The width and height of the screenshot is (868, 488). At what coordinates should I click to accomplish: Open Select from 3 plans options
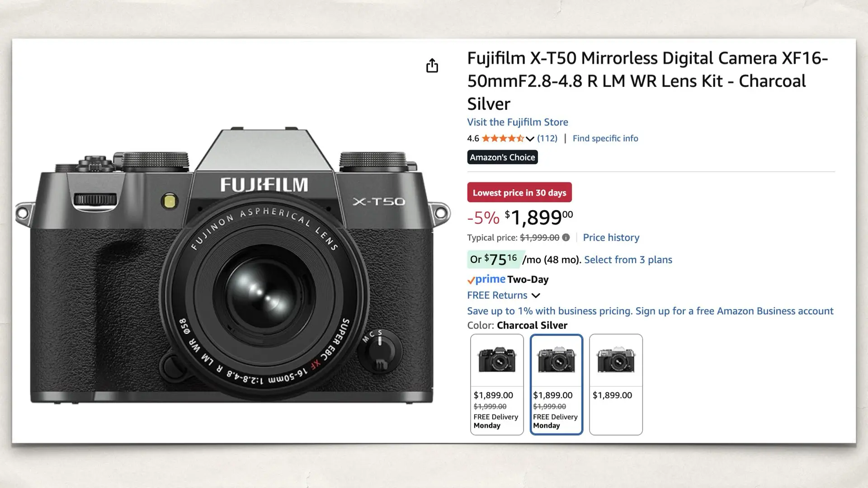pyautogui.click(x=628, y=260)
